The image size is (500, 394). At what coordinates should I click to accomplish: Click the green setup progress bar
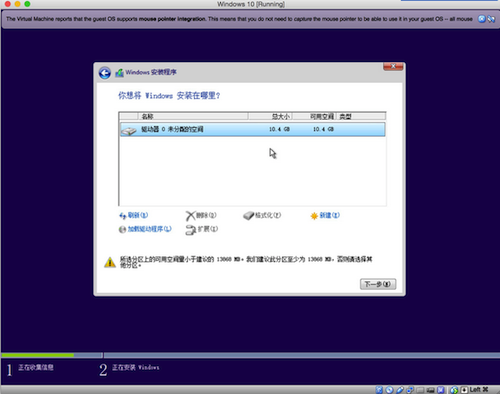(37, 355)
